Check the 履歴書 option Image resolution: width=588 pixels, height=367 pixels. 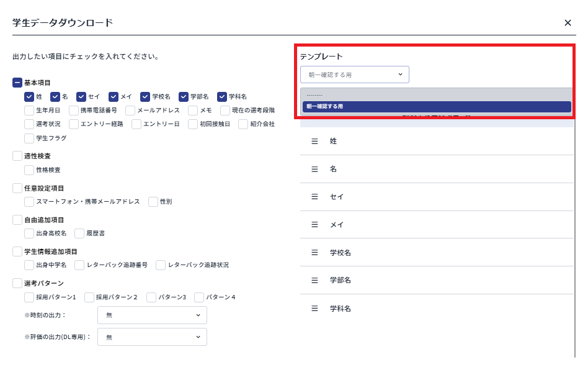[79, 233]
